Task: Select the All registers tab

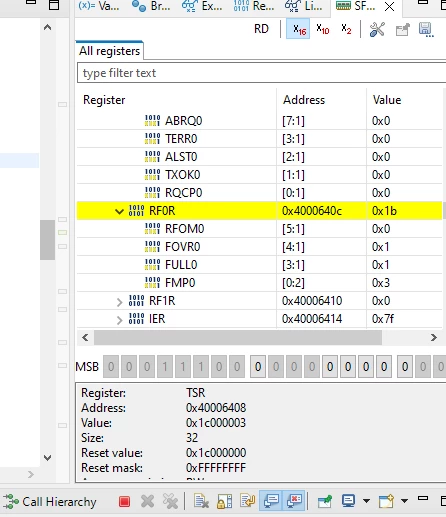Action: click(110, 51)
